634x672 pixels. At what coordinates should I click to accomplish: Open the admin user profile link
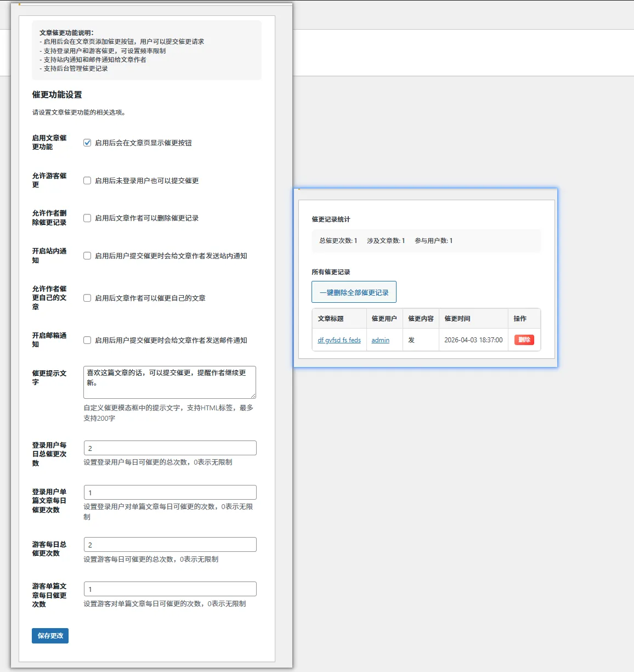(380, 340)
